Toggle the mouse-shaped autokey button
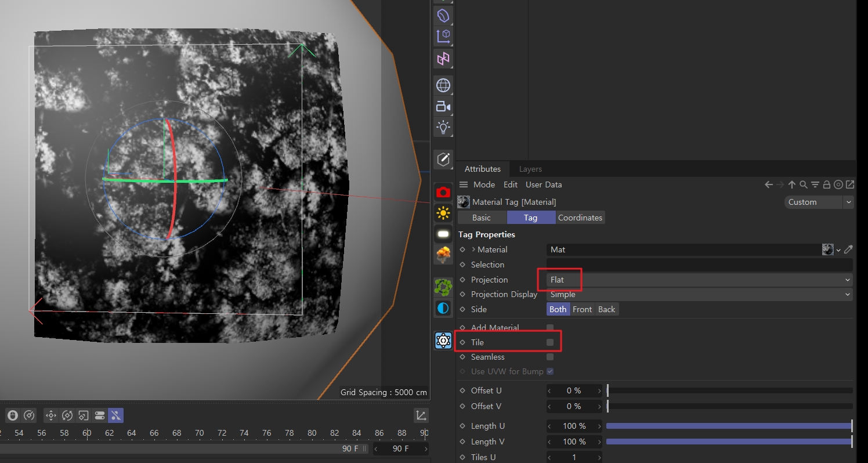868x463 pixels. click(x=12, y=415)
